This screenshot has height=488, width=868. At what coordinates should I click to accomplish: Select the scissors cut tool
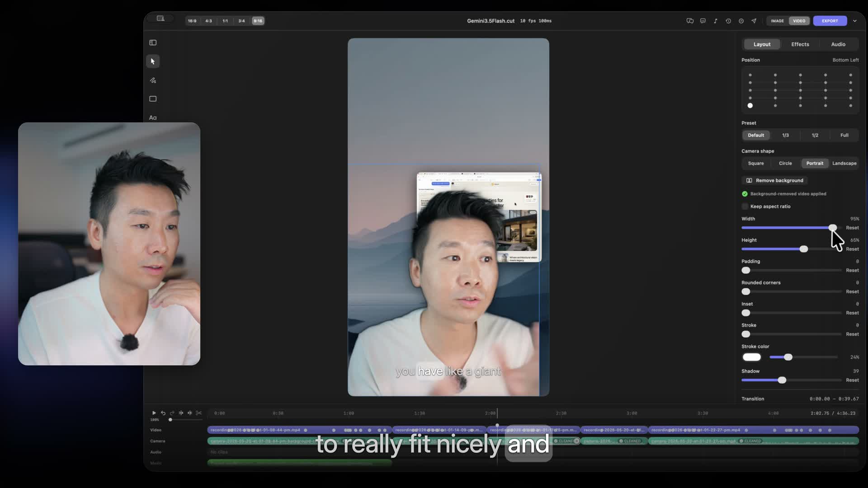[199, 413]
